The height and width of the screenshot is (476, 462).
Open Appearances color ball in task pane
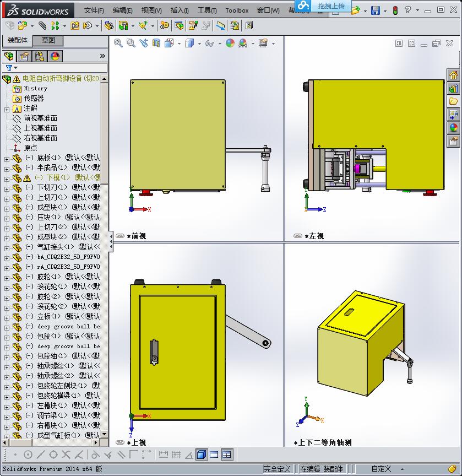(x=454, y=128)
